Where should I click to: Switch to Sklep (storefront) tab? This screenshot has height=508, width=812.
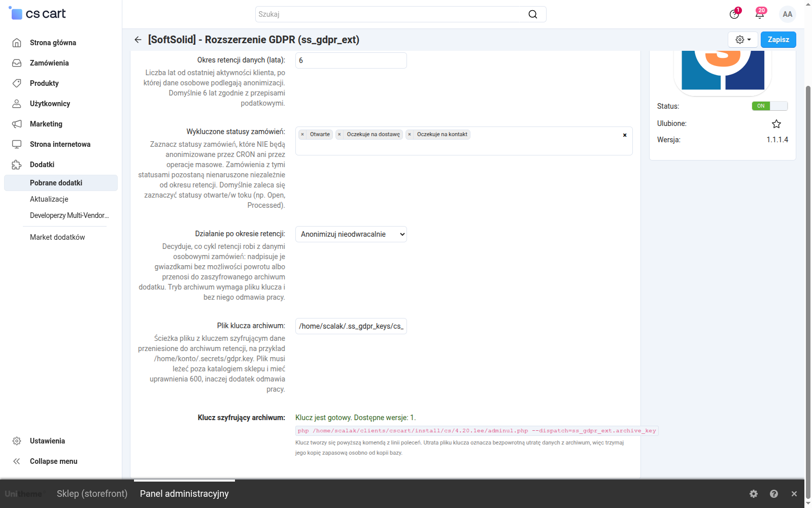pyautogui.click(x=92, y=494)
